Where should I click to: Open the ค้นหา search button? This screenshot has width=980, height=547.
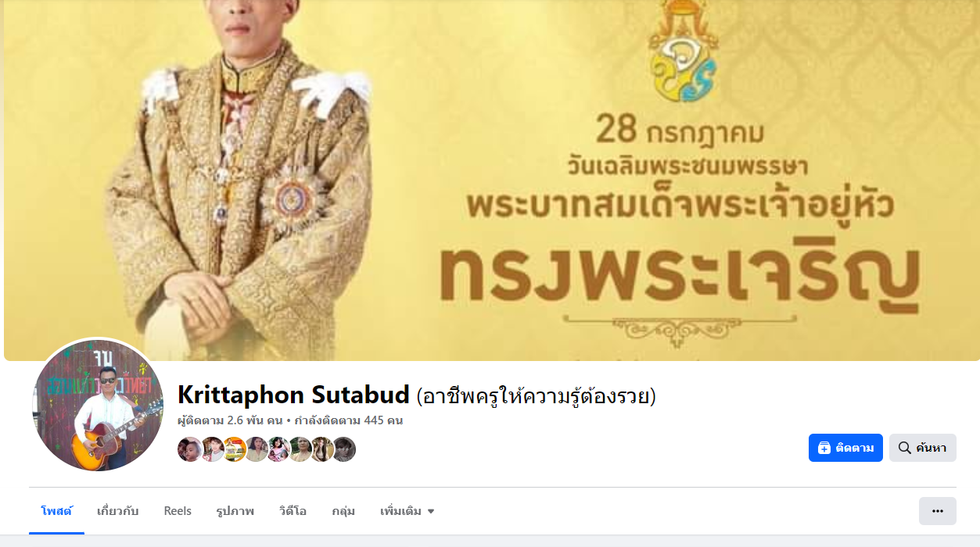922,448
